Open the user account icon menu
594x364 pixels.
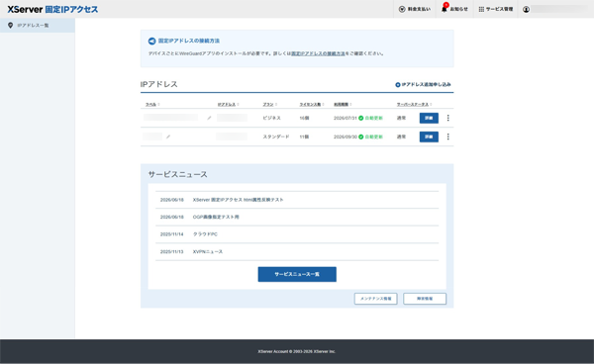527,10
